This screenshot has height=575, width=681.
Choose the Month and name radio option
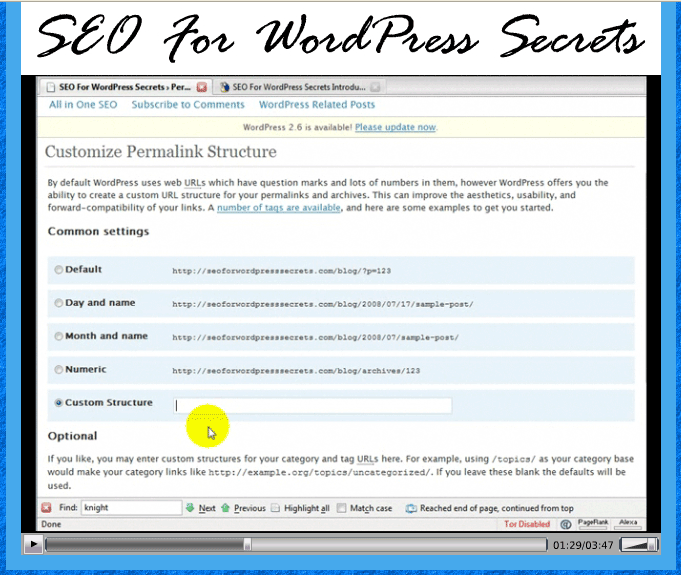(x=59, y=336)
